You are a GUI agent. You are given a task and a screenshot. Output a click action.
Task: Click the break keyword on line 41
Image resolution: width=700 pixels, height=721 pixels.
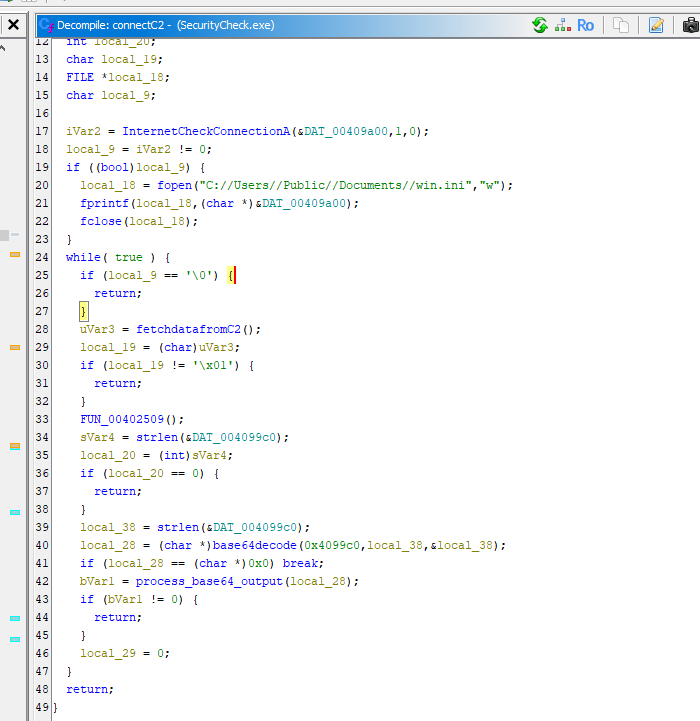(x=300, y=563)
